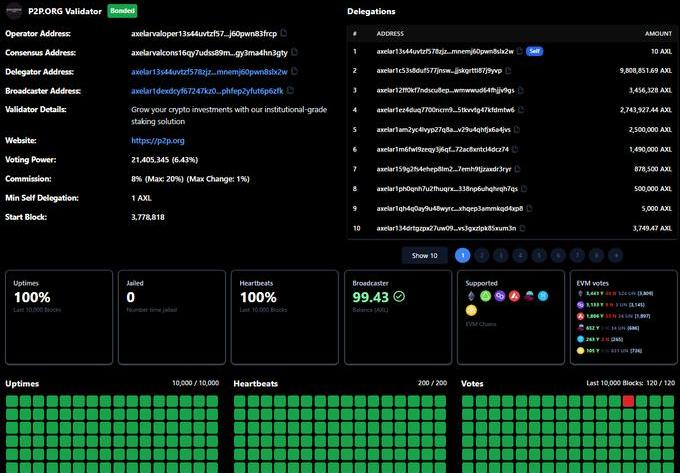Go to delegations page 5
The width and height of the screenshot is (680, 473).
(539, 255)
